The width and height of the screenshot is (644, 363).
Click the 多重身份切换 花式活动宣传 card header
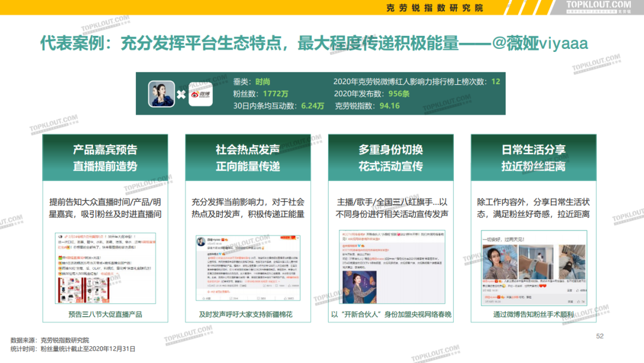(391, 158)
